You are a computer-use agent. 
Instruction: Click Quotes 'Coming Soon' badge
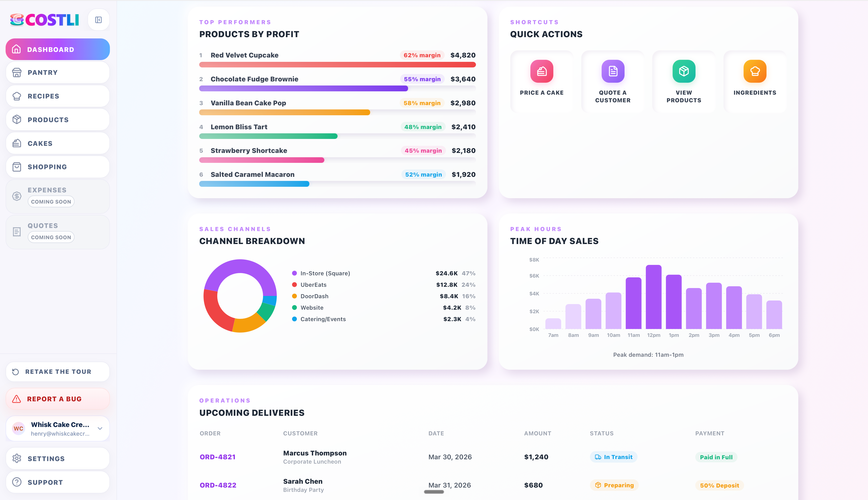[51, 237]
